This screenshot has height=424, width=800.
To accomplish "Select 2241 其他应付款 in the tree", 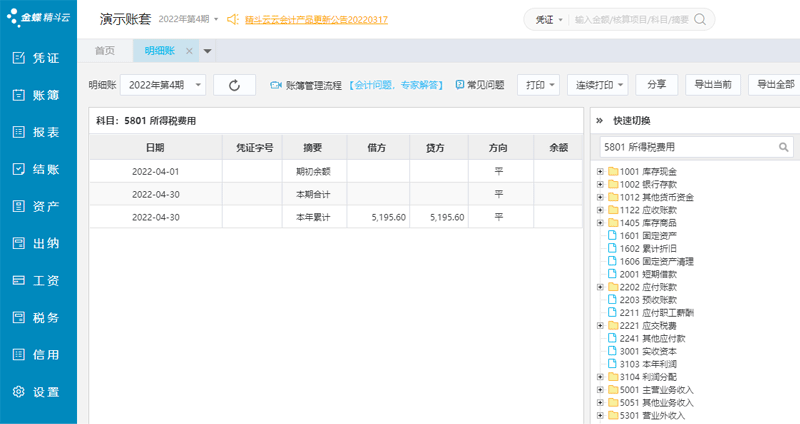I will tap(652, 338).
